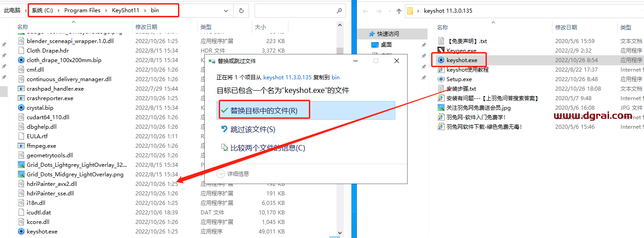Click the folder icon in the right address bar
Image resolution: width=644 pixels, height=238 pixels.
pyautogui.click(x=410, y=11)
